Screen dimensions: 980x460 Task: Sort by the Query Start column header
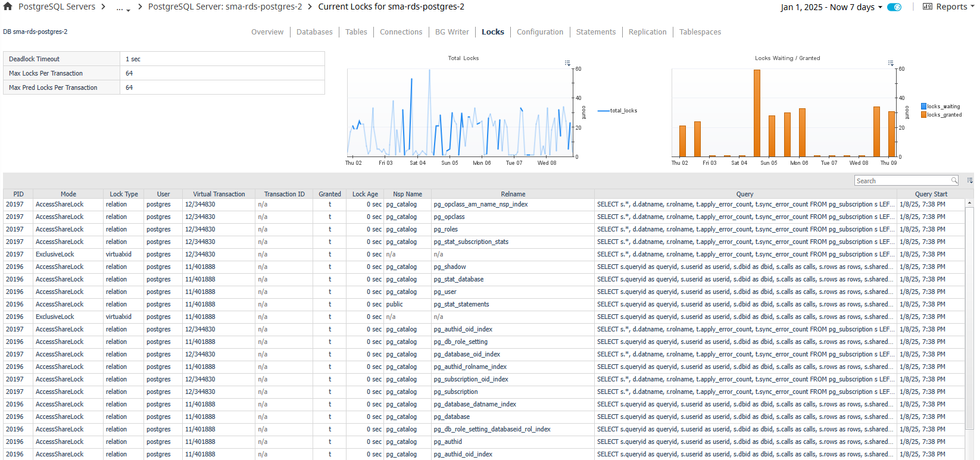coord(931,194)
